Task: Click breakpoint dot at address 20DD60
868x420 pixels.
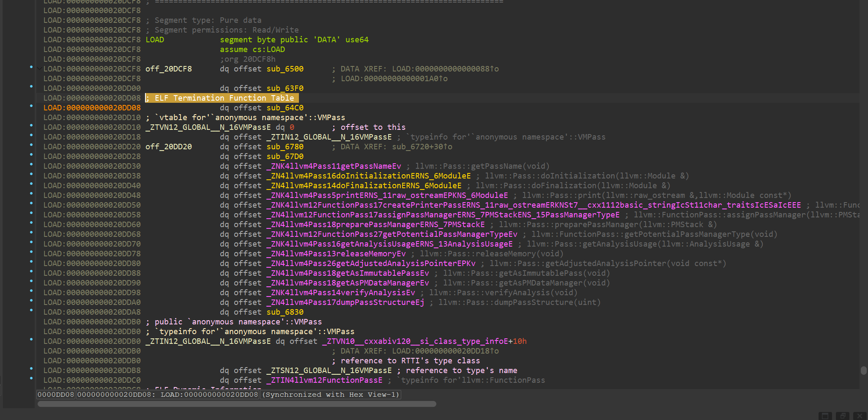Action: 31,223
